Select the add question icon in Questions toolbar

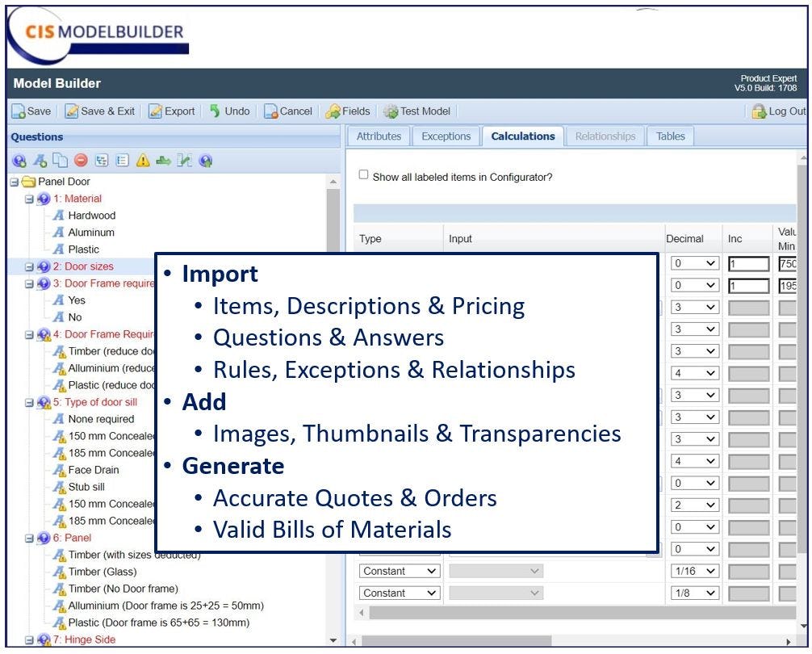19,161
